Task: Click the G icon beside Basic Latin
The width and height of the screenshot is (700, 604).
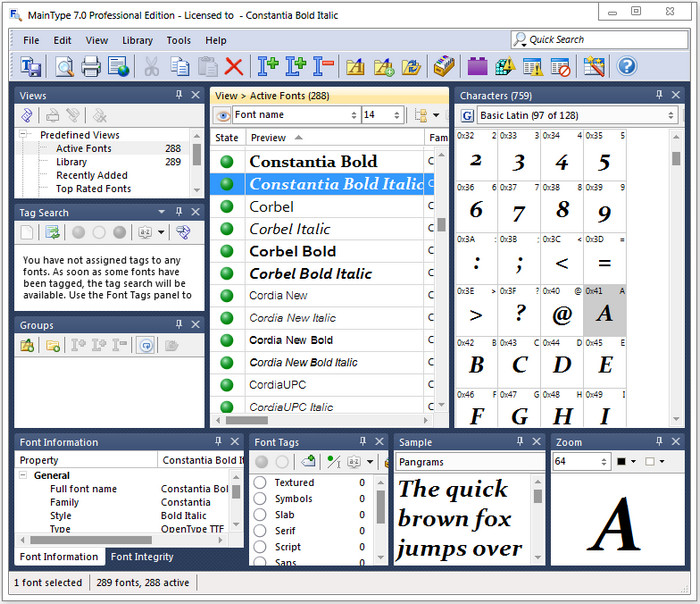Action: (x=467, y=116)
